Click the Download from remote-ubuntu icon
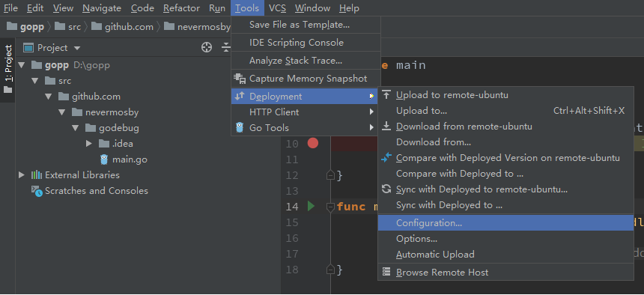The width and height of the screenshot is (644, 295). (x=386, y=126)
